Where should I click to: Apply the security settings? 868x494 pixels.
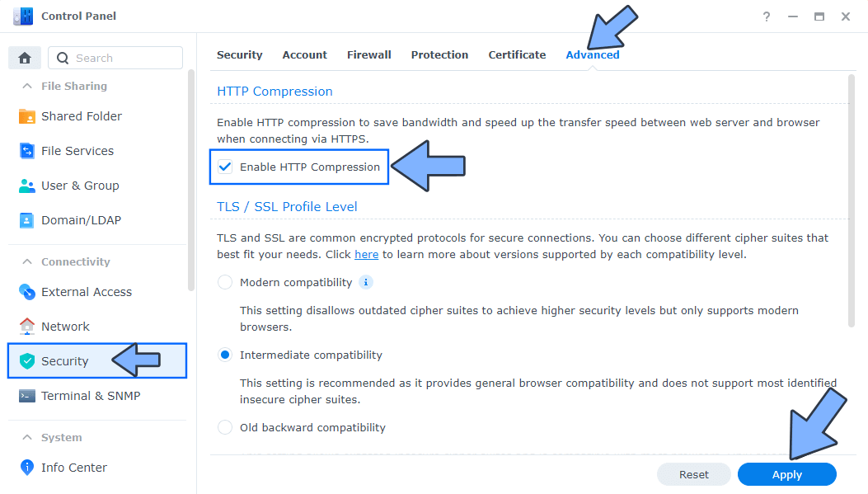(x=786, y=474)
